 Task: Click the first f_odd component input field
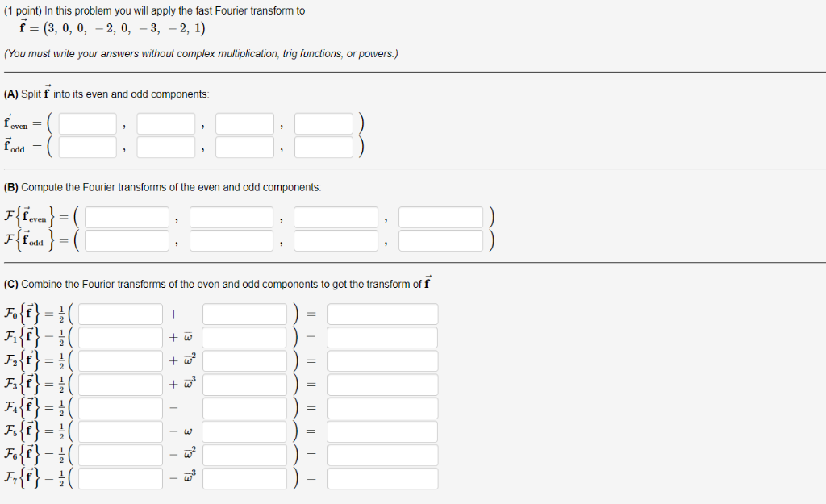point(86,146)
